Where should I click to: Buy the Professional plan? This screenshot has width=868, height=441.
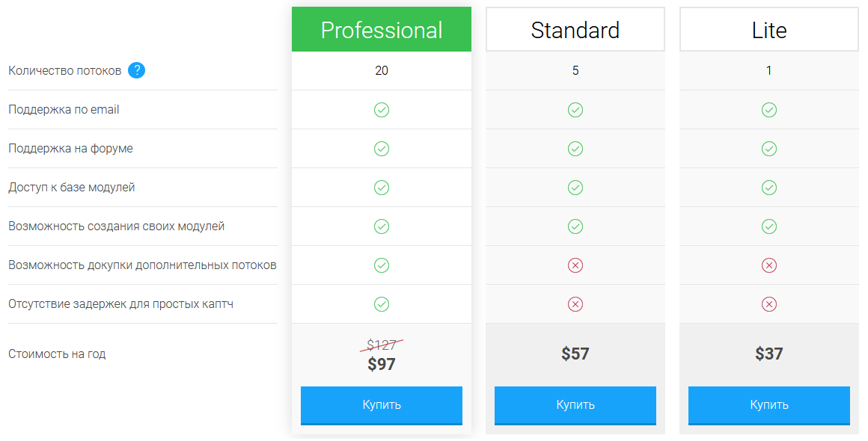pyautogui.click(x=382, y=405)
